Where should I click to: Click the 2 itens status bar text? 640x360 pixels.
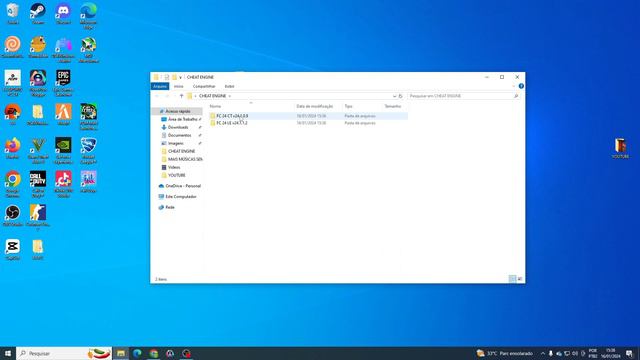point(161,279)
